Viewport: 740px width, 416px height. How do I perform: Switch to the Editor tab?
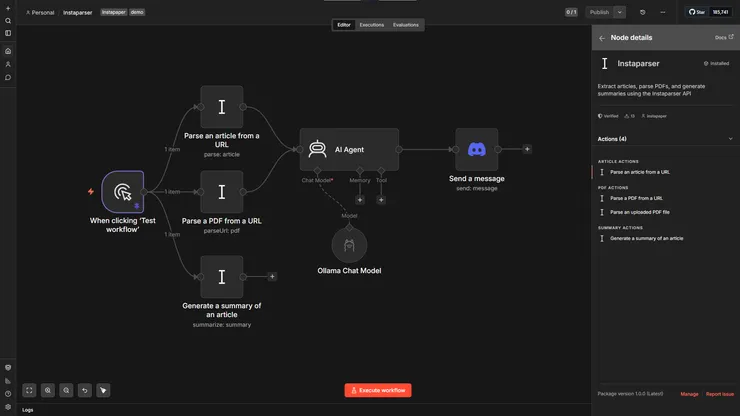click(x=344, y=25)
